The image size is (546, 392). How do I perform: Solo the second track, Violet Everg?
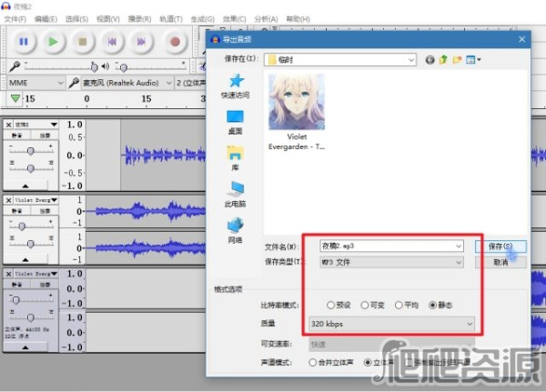[x=45, y=211]
